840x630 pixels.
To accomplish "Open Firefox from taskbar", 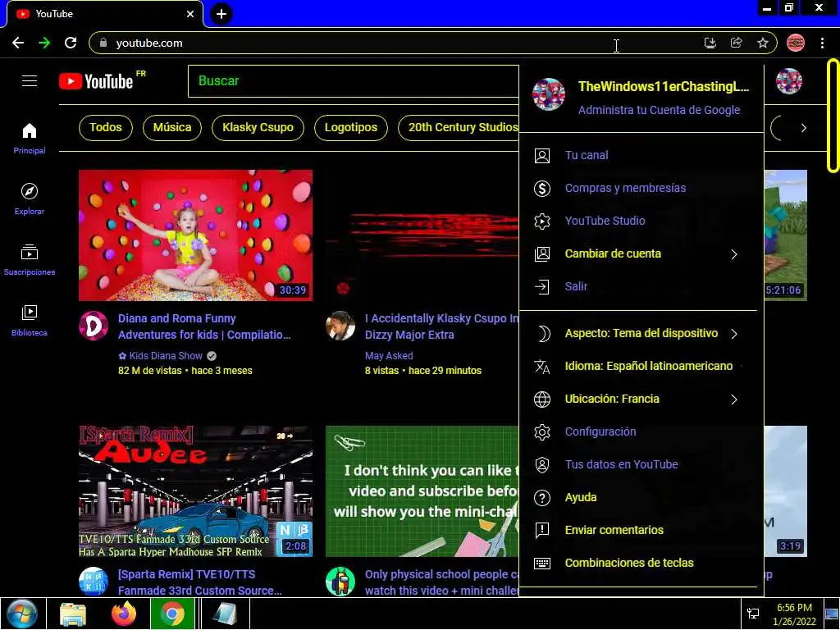I will click(x=124, y=614).
